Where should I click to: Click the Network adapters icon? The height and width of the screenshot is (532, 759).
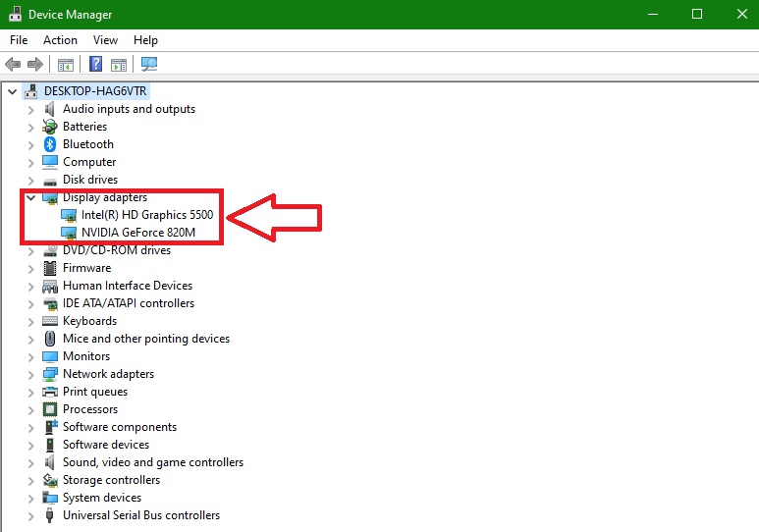tap(50, 374)
